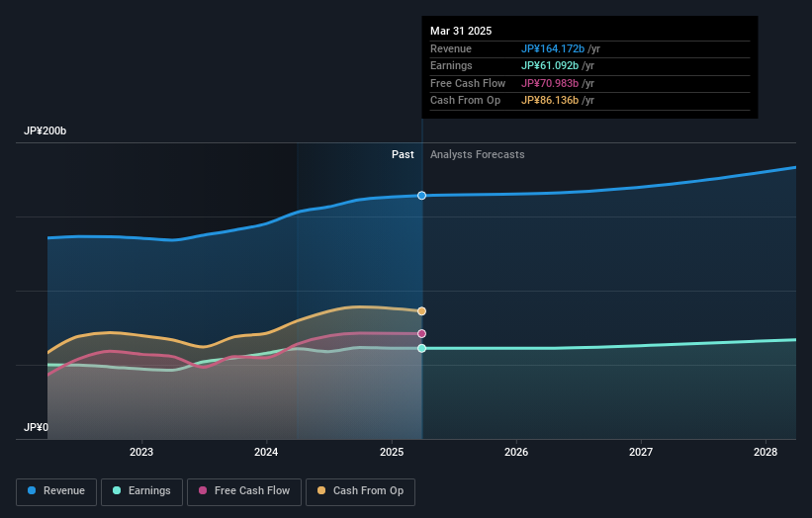Click the JP¥86.136b cash from op value
The height and width of the screenshot is (518, 812).
550,101
